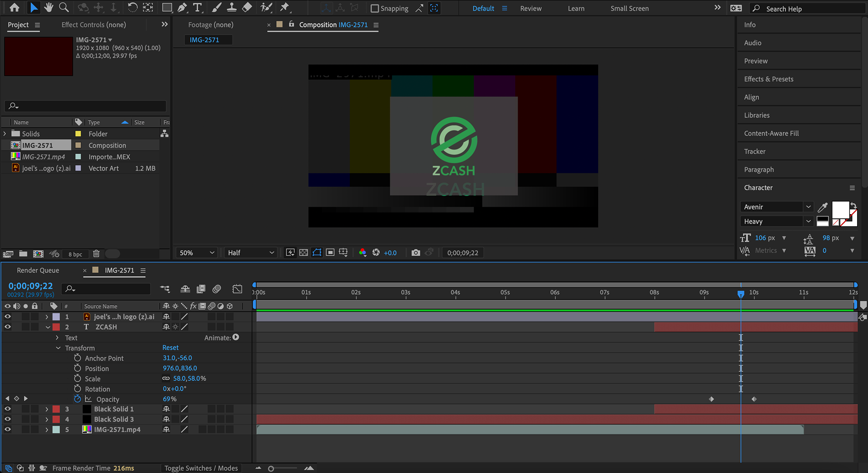This screenshot has width=868, height=473.
Task: Open the Animate text menu button
Action: tap(236, 337)
